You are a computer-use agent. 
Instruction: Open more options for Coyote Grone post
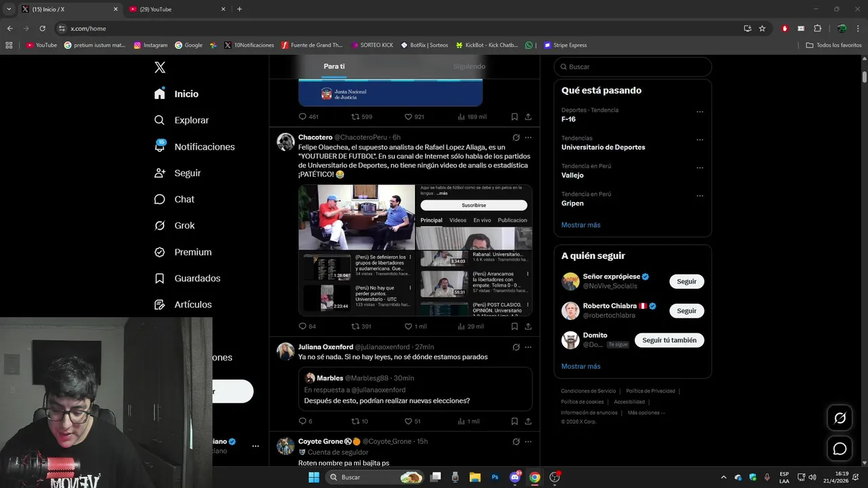pyautogui.click(x=528, y=441)
